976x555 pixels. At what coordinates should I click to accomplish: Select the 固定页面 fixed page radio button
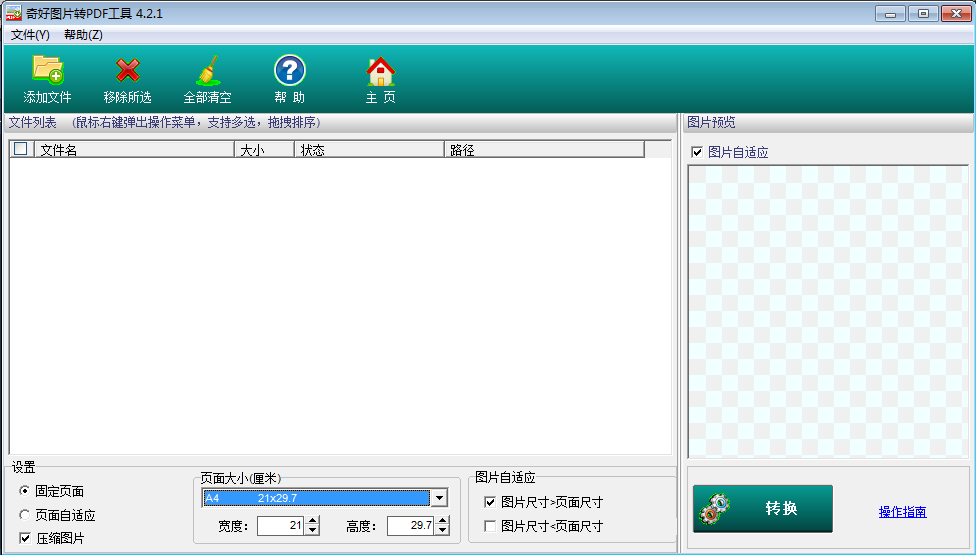25,491
